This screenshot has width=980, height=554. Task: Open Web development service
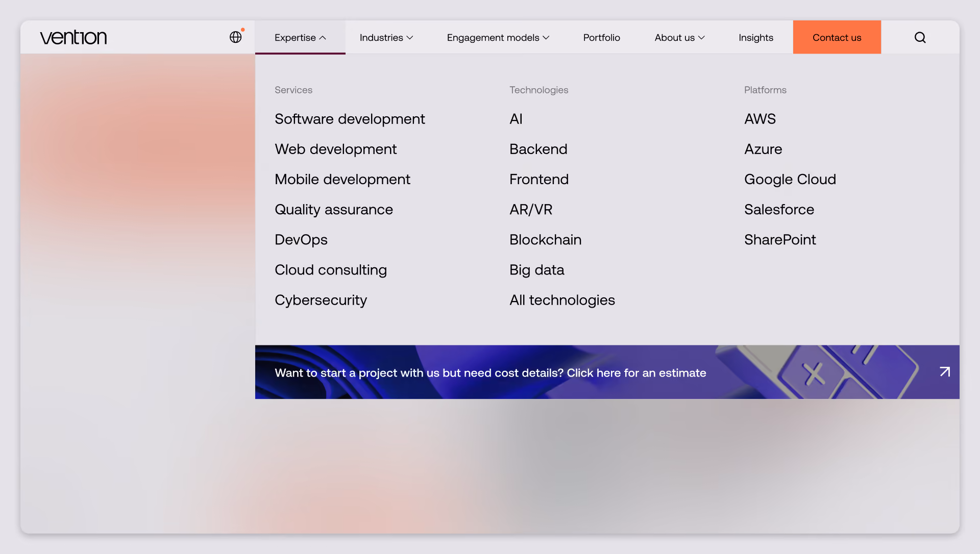click(335, 149)
